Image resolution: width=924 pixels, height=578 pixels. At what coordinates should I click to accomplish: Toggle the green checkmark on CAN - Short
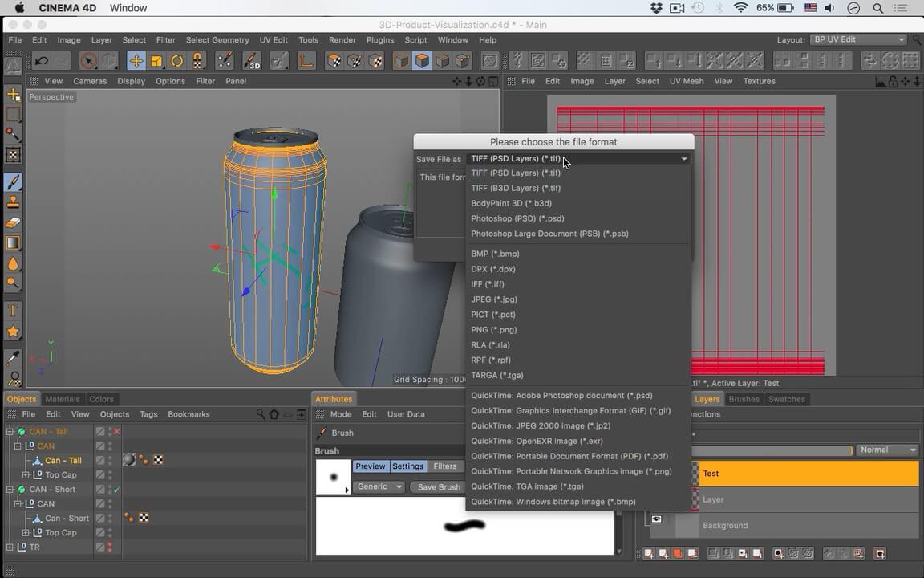click(117, 490)
